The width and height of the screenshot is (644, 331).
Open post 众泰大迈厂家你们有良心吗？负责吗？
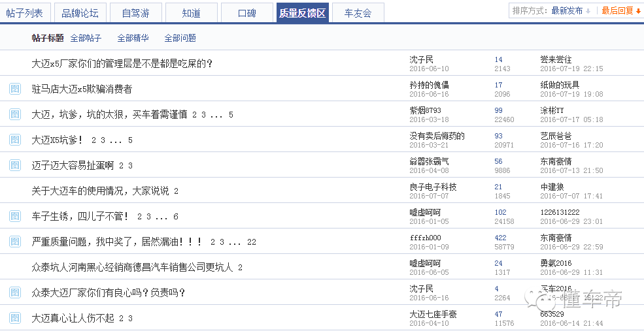point(109,293)
